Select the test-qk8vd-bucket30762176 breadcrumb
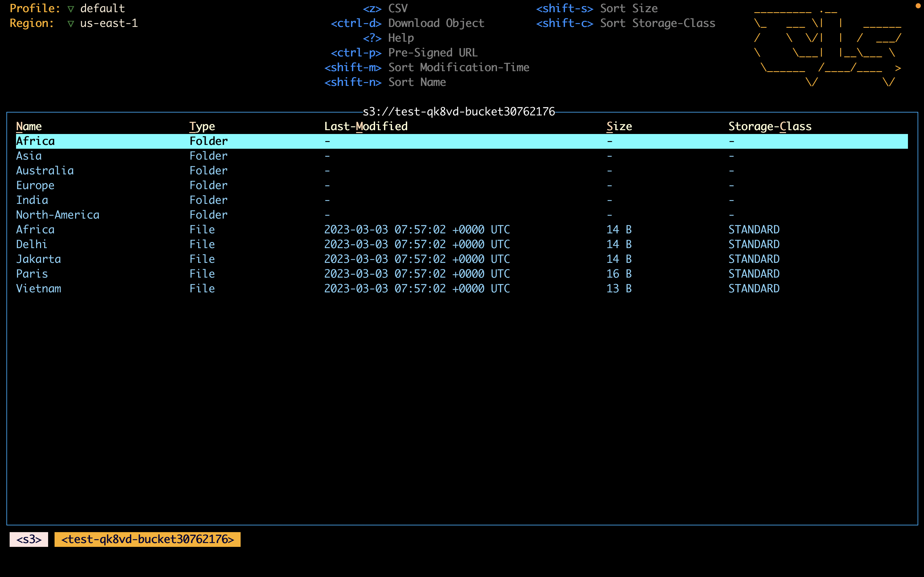The height and width of the screenshot is (577, 924). click(x=147, y=539)
